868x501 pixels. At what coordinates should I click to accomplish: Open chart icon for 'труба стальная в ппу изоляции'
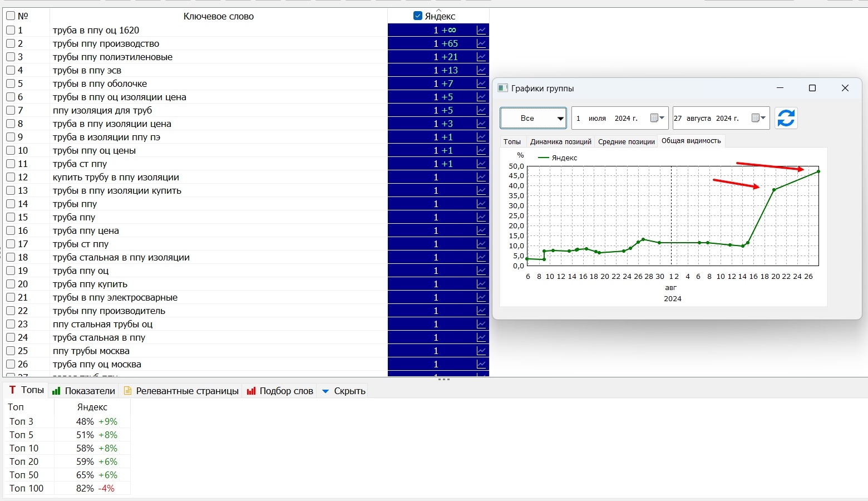tap(481, 257)
